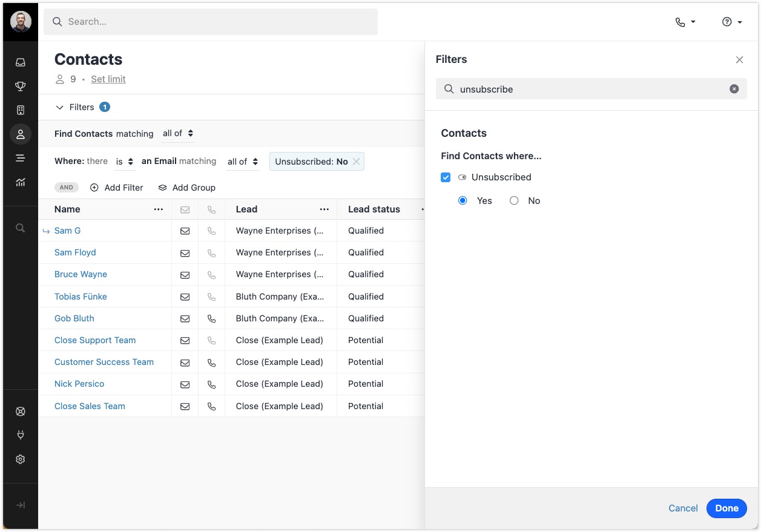Open the Inbox icon in sidebar
This screenshot has height=532, width=761.
pyautogui.click(x=21, y=62)
